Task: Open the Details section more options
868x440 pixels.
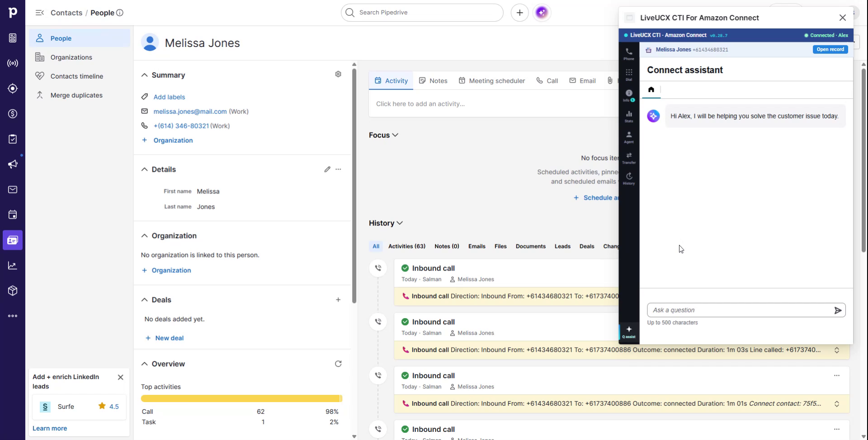Action: coord(338,169)
